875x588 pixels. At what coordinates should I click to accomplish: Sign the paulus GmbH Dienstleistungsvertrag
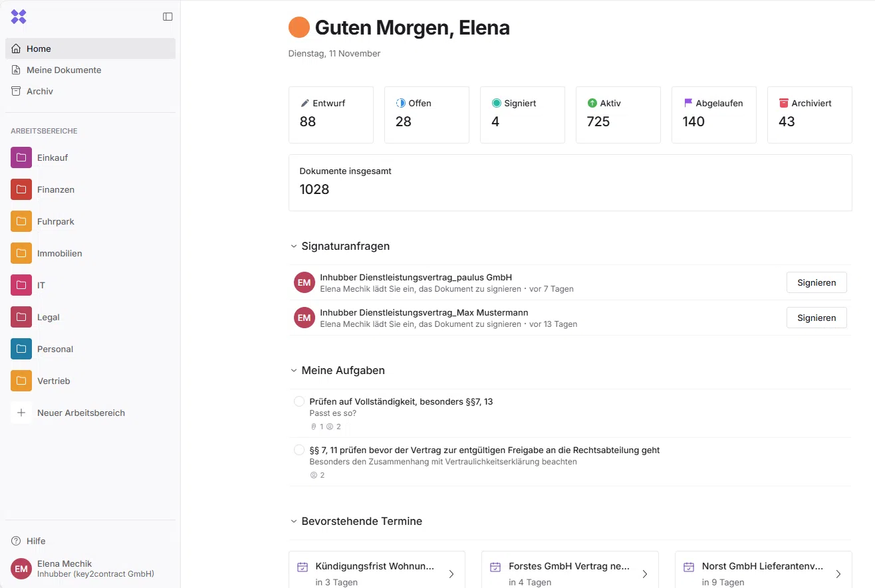(816, 282)
